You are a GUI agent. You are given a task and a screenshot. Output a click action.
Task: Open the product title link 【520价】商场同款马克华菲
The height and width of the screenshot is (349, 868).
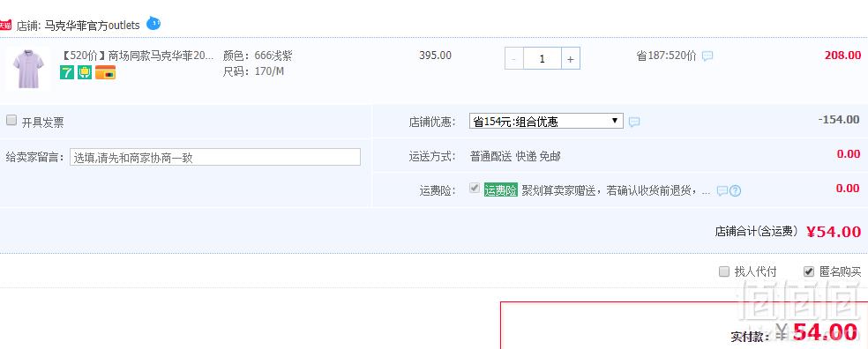[136, 56]
